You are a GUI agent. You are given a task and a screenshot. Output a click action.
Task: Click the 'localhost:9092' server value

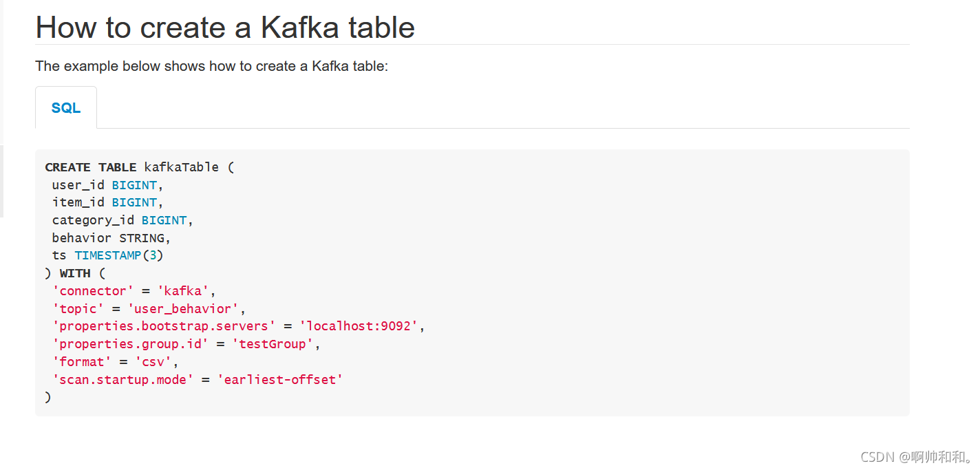pyautogui.click(x=359, y=326)
